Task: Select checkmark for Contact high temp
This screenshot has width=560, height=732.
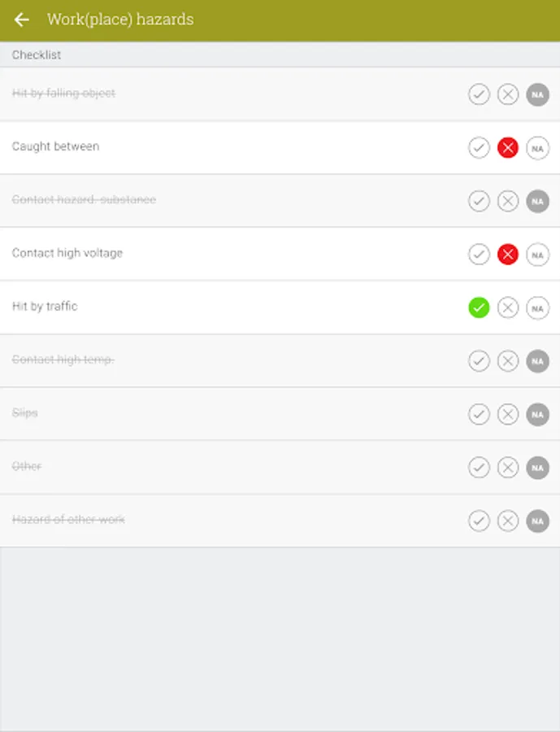Action: click(x=479, y=361)
